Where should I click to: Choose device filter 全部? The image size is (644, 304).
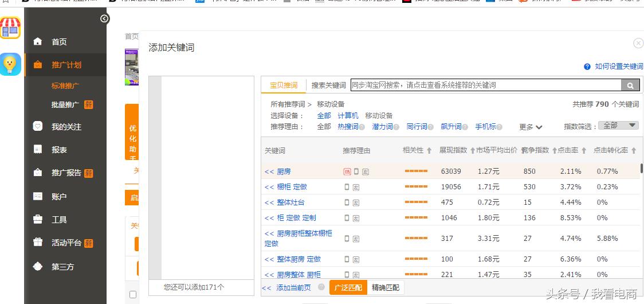[x=324, y=116]
